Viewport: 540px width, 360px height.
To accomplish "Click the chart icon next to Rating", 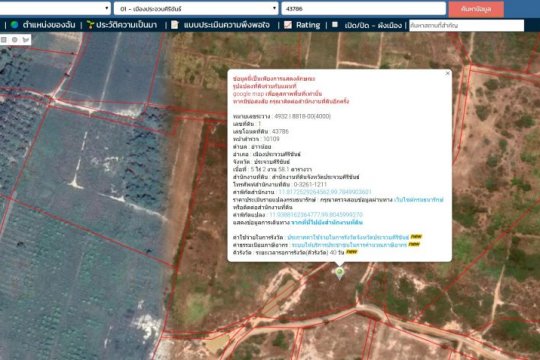I will 288,25.
